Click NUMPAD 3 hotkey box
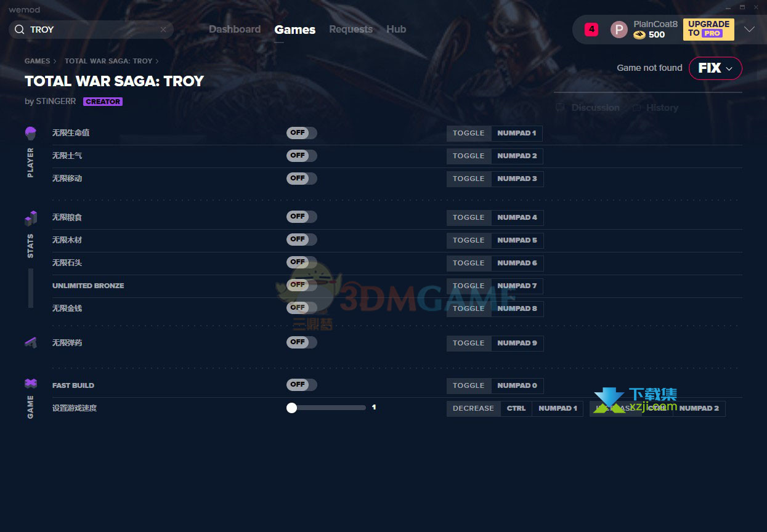 pyautogui.click(x=517, y=179)
